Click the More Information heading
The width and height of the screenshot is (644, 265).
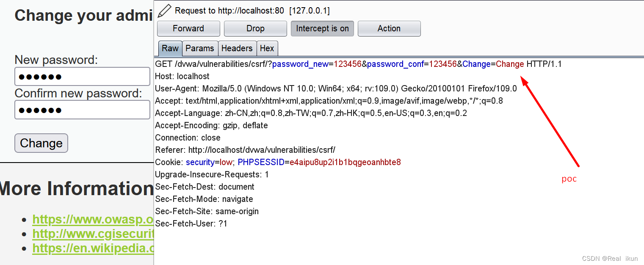77,188
